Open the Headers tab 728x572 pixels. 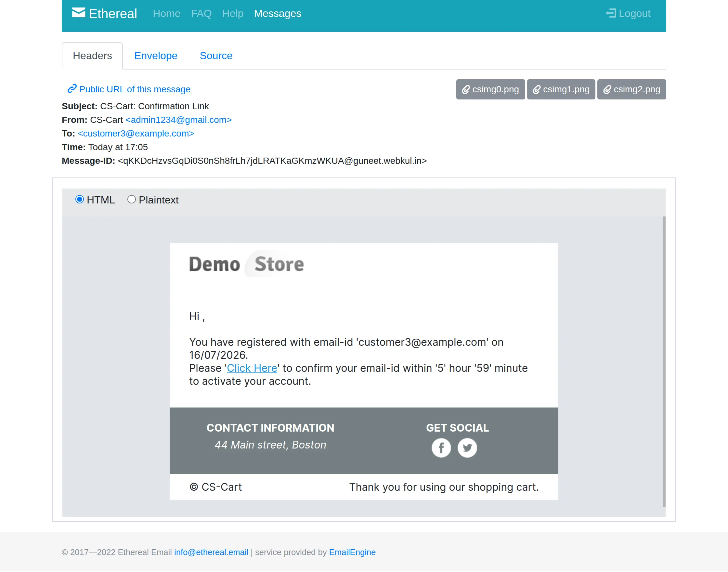tap(92, 56)
